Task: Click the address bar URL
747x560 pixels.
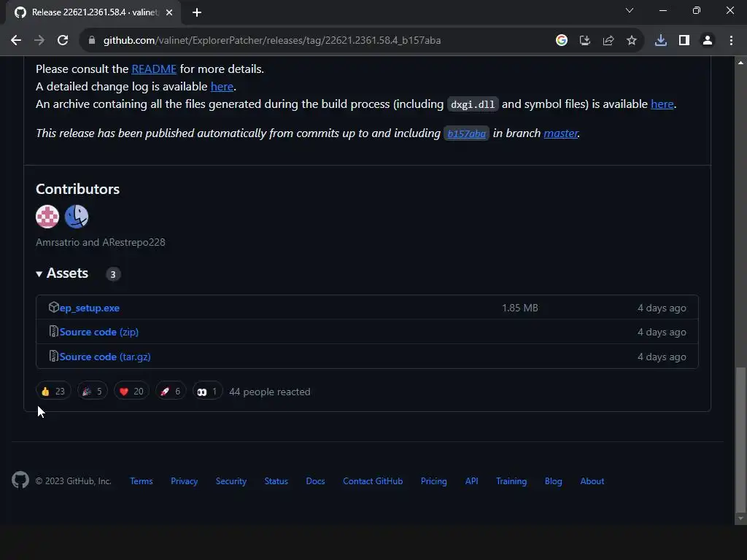Action: coord(271,41)
